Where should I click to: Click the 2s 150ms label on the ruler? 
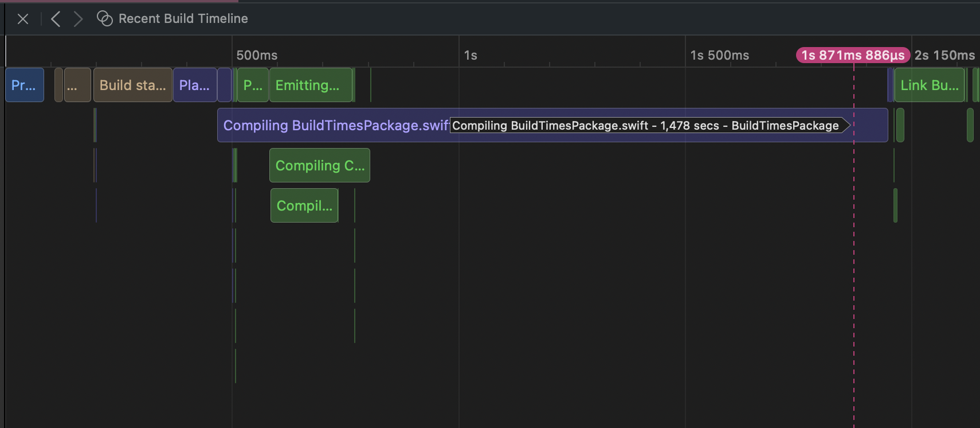[944, 55]
